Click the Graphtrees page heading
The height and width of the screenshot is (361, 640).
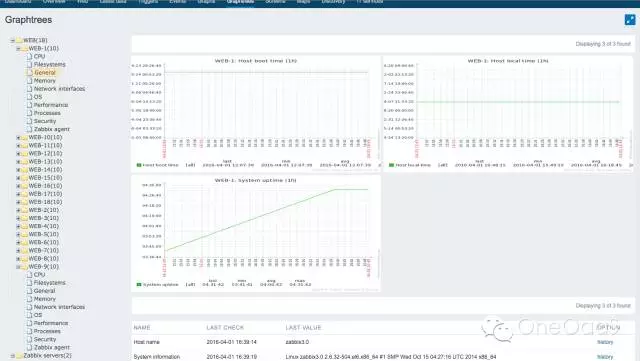click(x=29, y=20)
